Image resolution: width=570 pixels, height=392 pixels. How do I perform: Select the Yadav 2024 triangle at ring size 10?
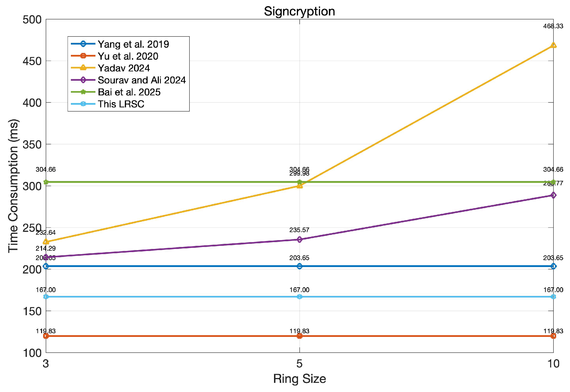tap(553, 45)
